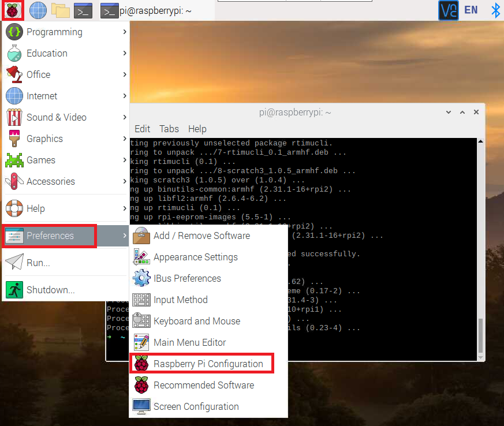Click the Games space invader icon
This screenshot has height=426, width=504.
(14, 160)
